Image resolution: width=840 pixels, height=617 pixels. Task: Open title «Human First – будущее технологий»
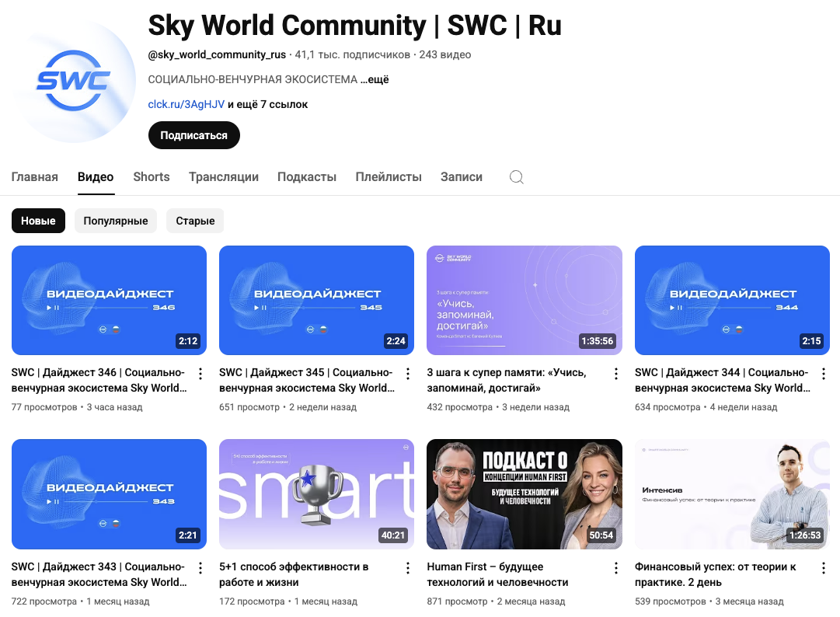pos(497,574)
